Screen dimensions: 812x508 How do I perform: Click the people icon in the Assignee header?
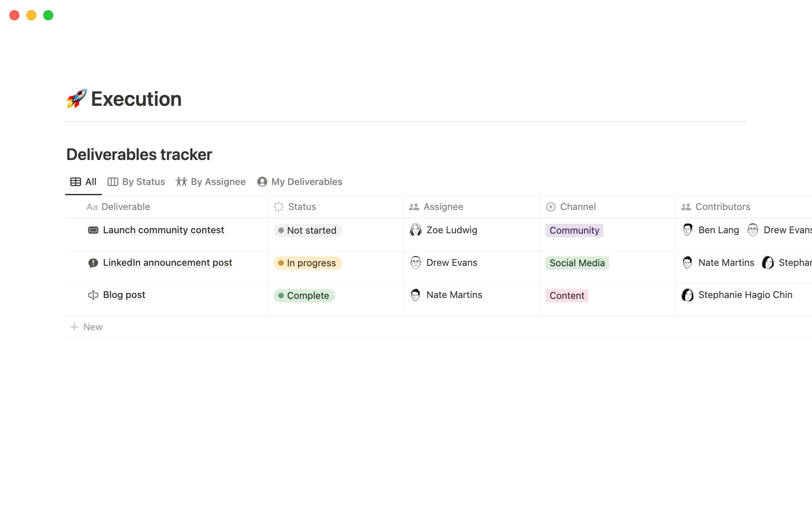[415, 207]
